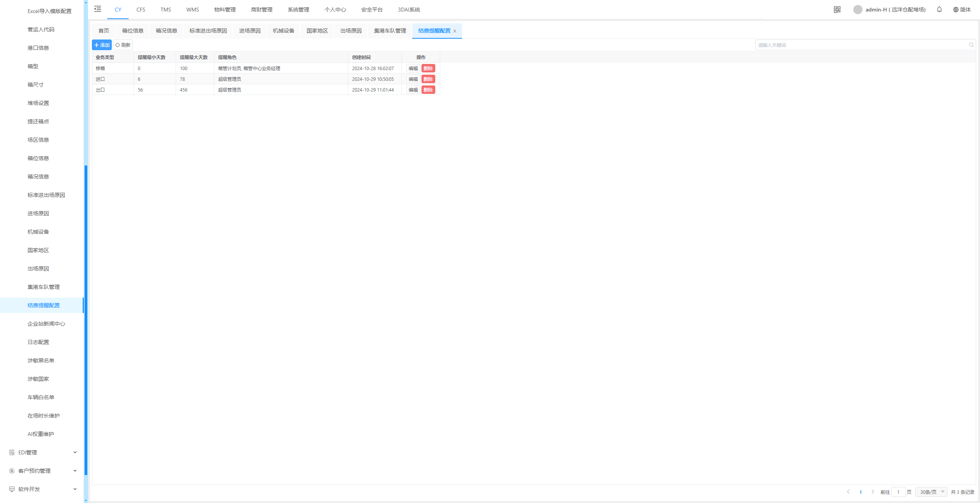Open the QR code icon
The height and width of the screenshot is (503, 980).
click(837, 10)
